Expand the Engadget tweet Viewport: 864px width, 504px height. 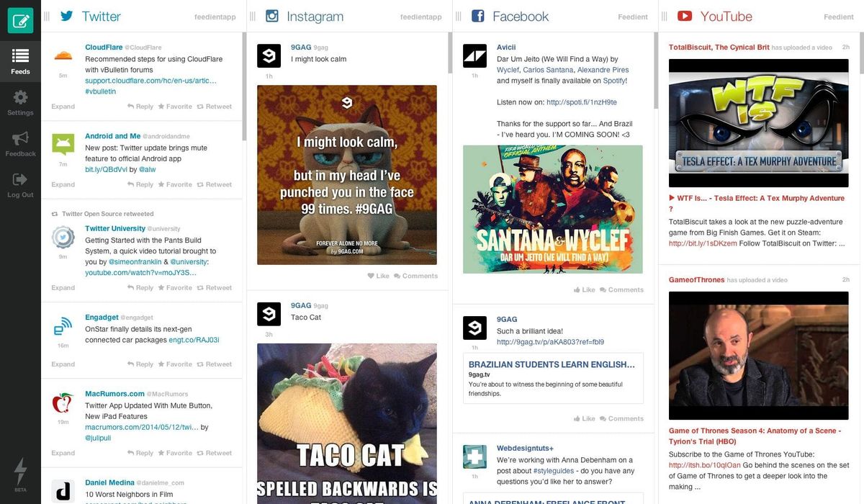pos(63,364)
